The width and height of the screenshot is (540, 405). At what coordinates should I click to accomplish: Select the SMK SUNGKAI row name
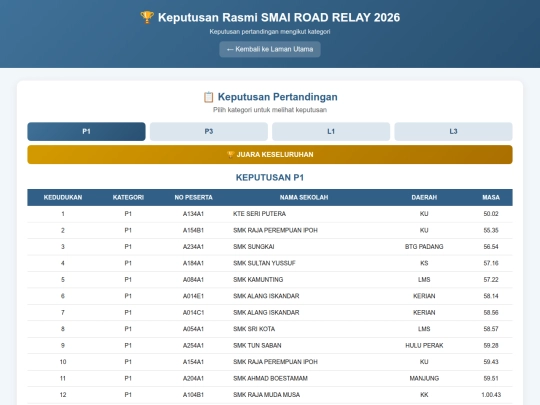tap(253, 247)
